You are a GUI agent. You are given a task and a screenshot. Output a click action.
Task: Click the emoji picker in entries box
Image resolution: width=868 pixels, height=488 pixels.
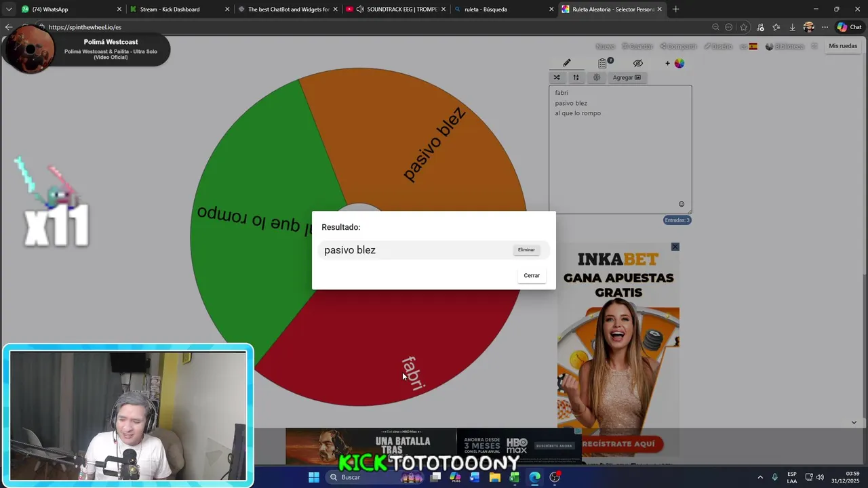click(682, 204)
